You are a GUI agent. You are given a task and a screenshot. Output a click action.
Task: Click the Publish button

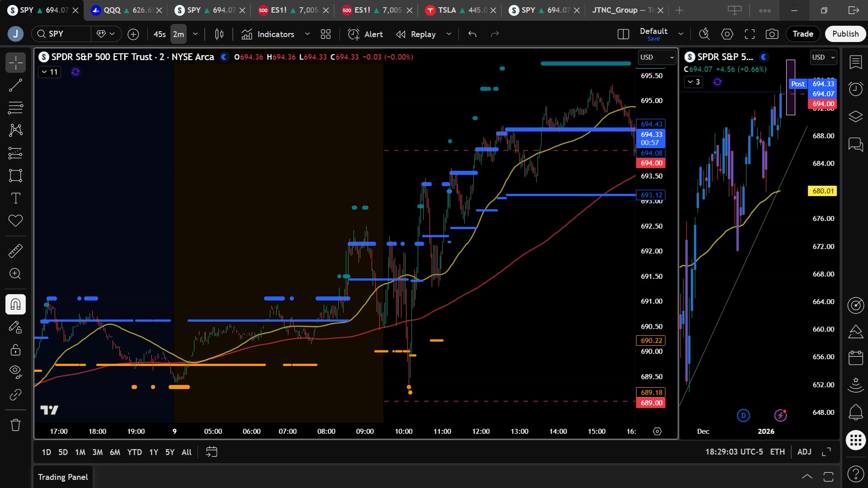pos(845,34)
